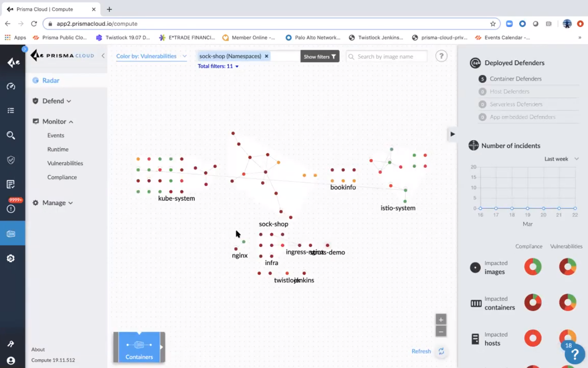Open the Color by Vulnerabilities dropdown
Viewport: 588px width, 368px height.
[x=152, y=56]
